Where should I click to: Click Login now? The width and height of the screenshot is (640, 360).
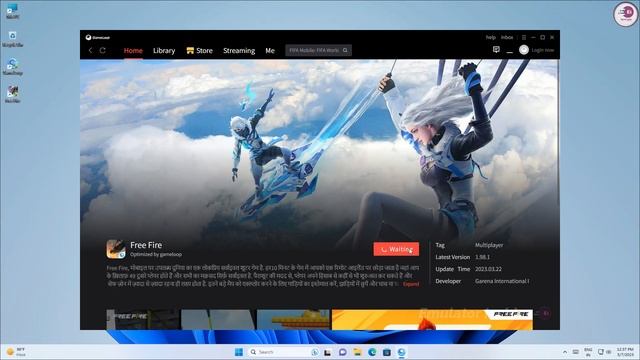(x=542, y=50)
